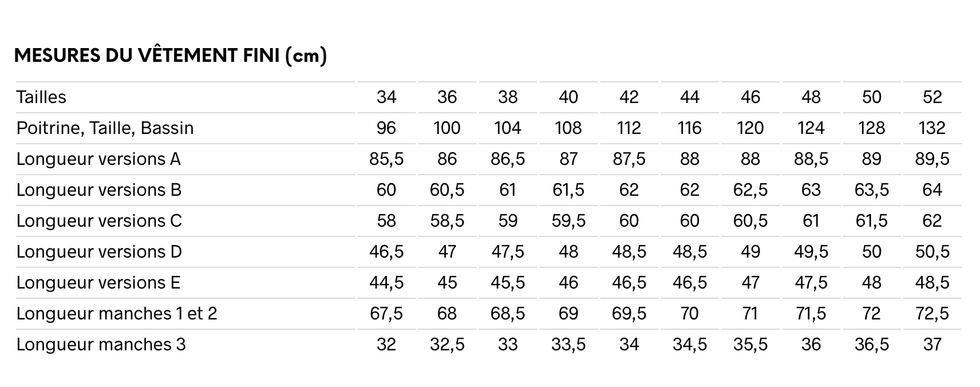This screenshot has height=387, width=980.
Task: Click the 'Longueur manches 1 et 2' label
Action: pos(117,314)
